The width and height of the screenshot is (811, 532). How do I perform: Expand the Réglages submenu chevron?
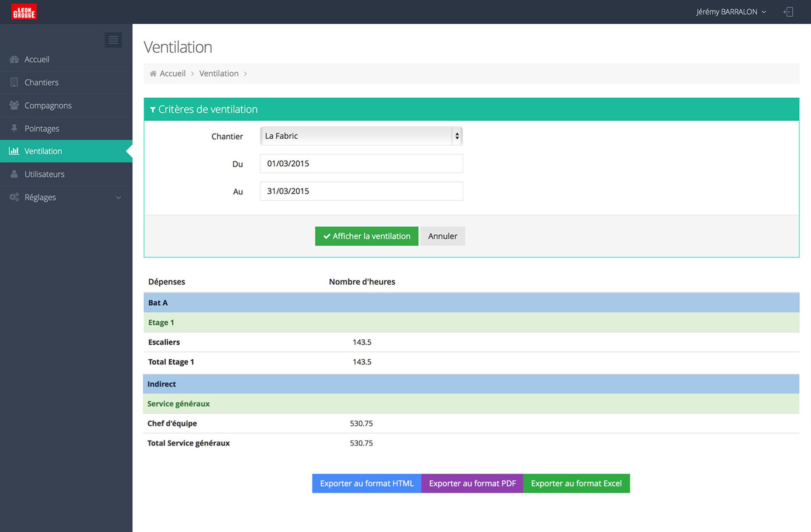pyautogui.click(x=118, y=197)
